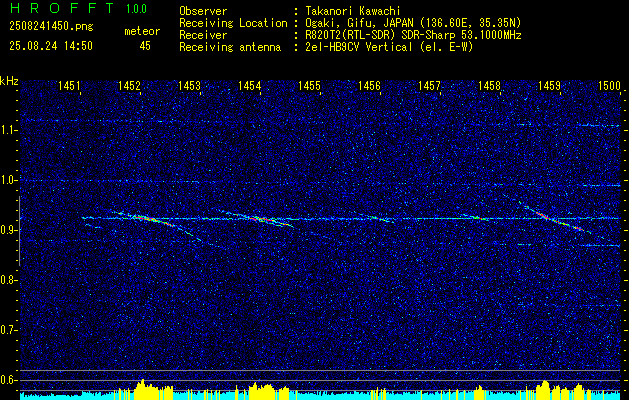
Task: Click time marker 1456
Action: (x=369, y=85)
